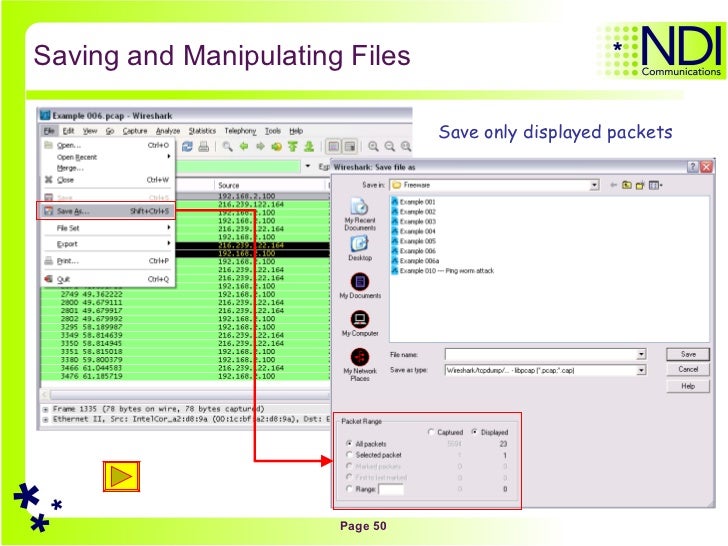
Task: Open the My Documents place icon
Action: click(360, 286)
